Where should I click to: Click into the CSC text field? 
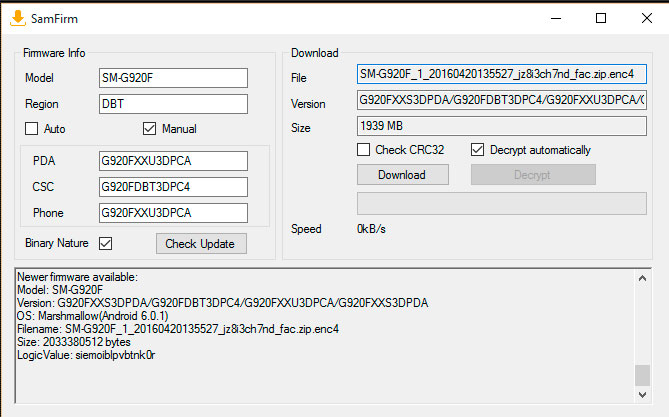click(x=173, y=187)
